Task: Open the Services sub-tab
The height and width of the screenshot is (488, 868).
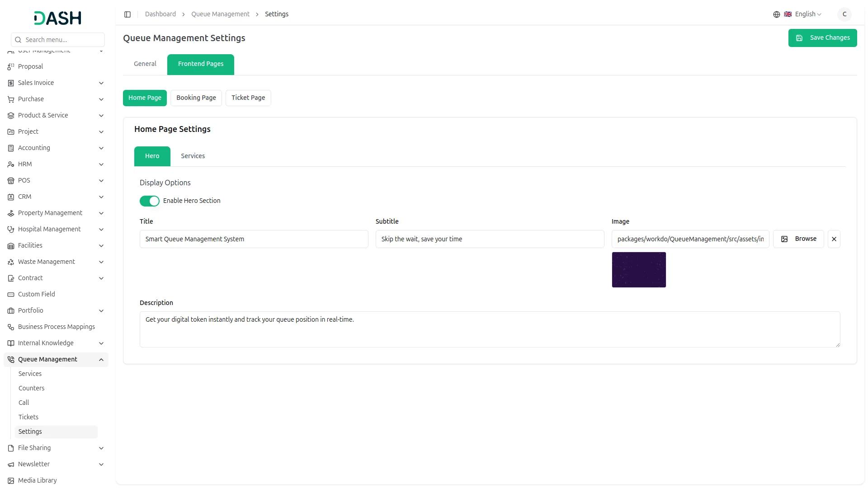Action: click(x=193, y=156)
